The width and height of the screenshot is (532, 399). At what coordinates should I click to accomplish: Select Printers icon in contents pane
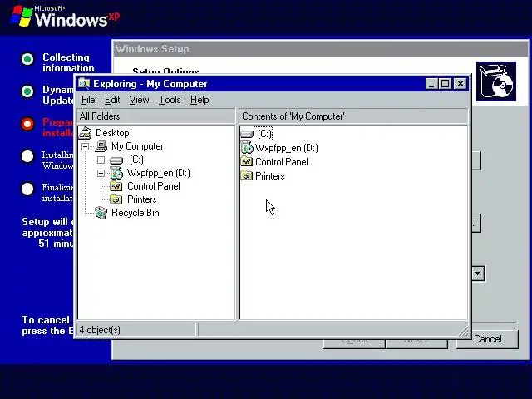[x=247, y=175]
